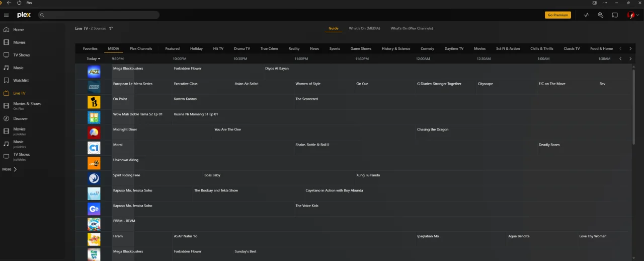The height and width of the screenshot is (261, 644).
Task: Focus the search field
Action: tap(99, 15)
